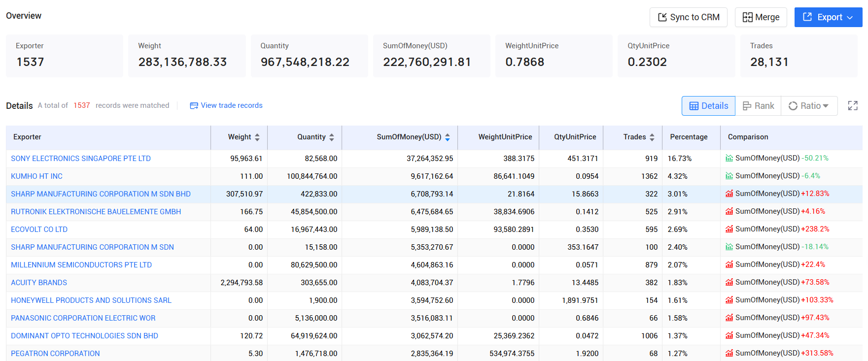Open ECOVOLT CO LTD exporter link
Image resolution: width=868 pixels, height=361 pixels.
(x=39, y=230)
